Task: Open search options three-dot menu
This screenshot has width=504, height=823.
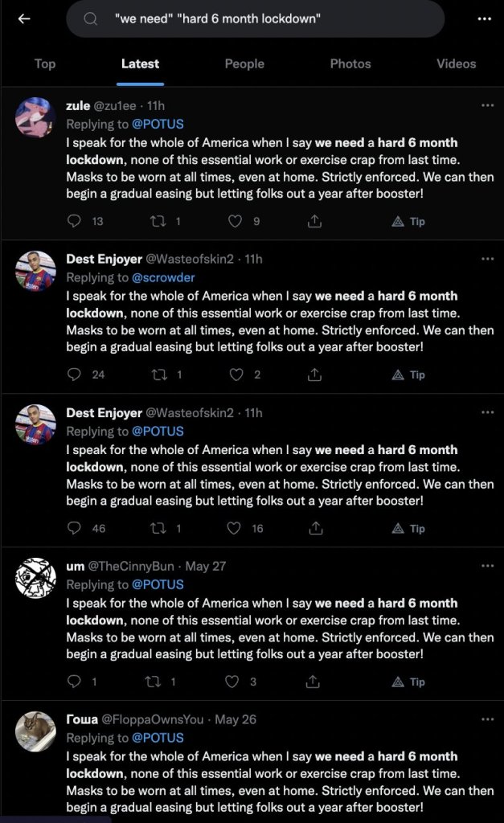Action: 484,18
